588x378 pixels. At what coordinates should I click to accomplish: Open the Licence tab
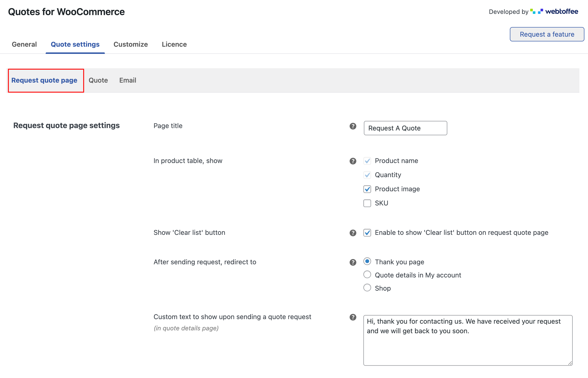click(174, 45)
